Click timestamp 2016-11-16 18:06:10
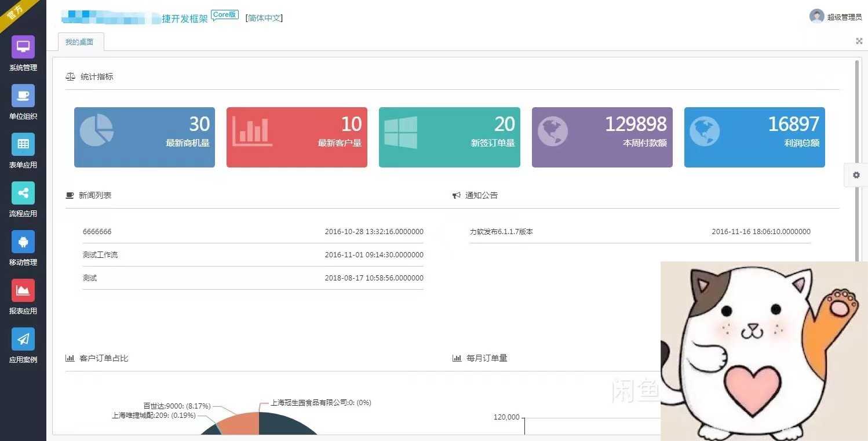This screenshot has height=441, width=868. click(761, 231)
